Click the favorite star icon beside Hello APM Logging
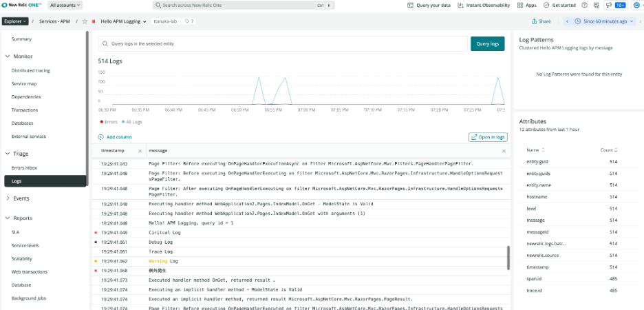 (85, 21)
